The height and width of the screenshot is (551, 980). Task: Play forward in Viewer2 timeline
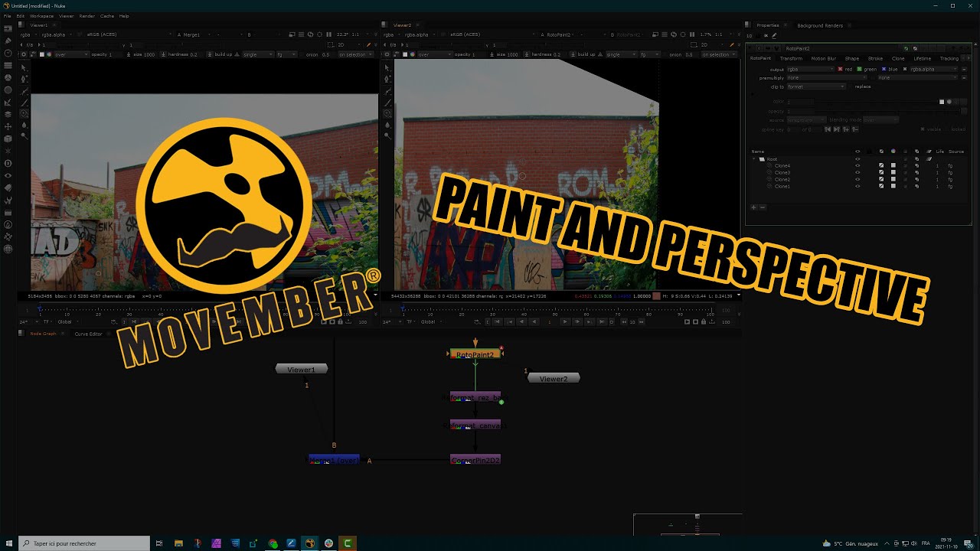pos(565,321)
